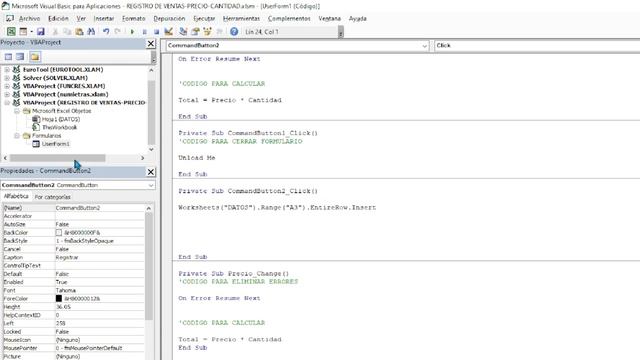Place cursor on the EntireRow.Insert code line
The width and height of the screenshot is (640, 360).
(x=277, y=207)
